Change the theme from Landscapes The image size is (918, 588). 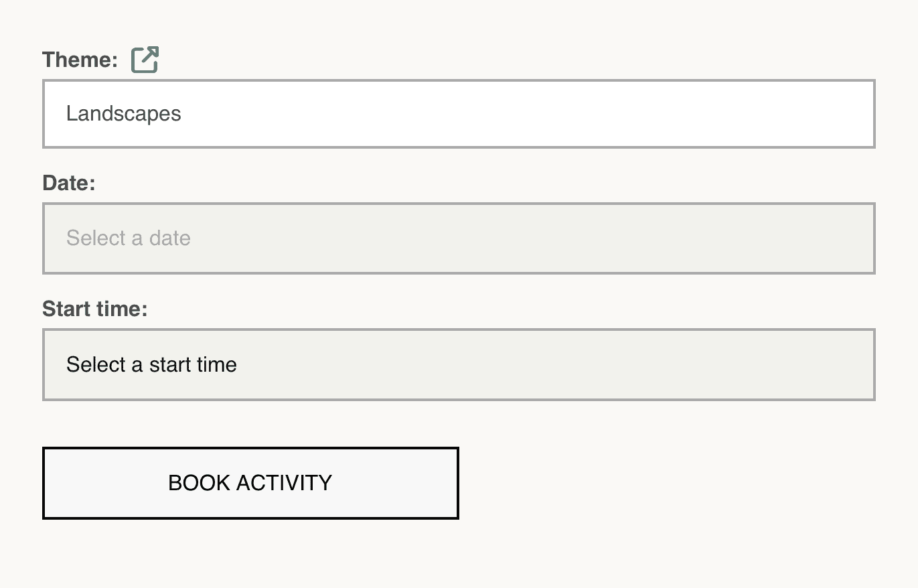(459, 114)
